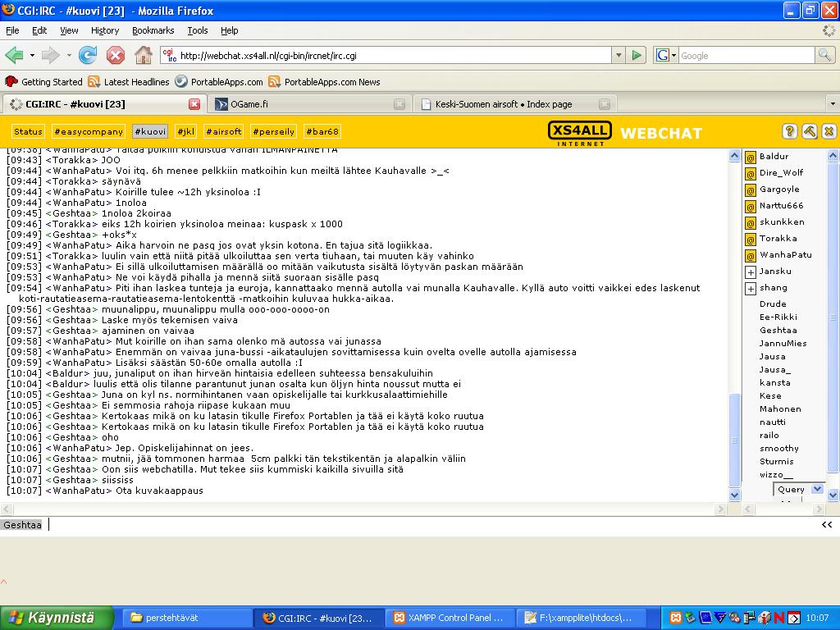
Task: Open the Latest Headlines bookmark
Action: [x=136, y=82]
